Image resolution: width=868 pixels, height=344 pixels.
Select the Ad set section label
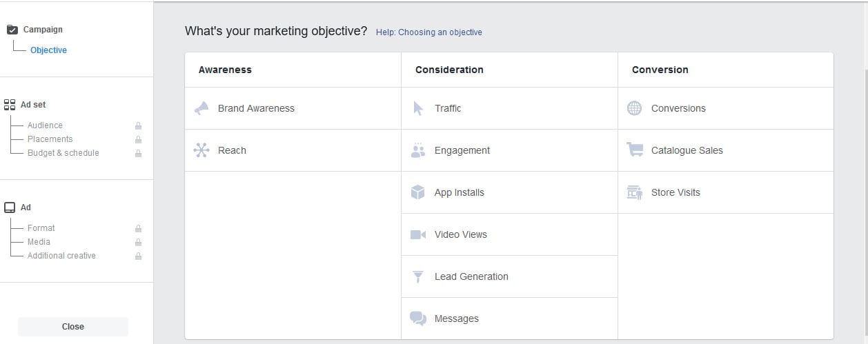click(x=33, y=105)
